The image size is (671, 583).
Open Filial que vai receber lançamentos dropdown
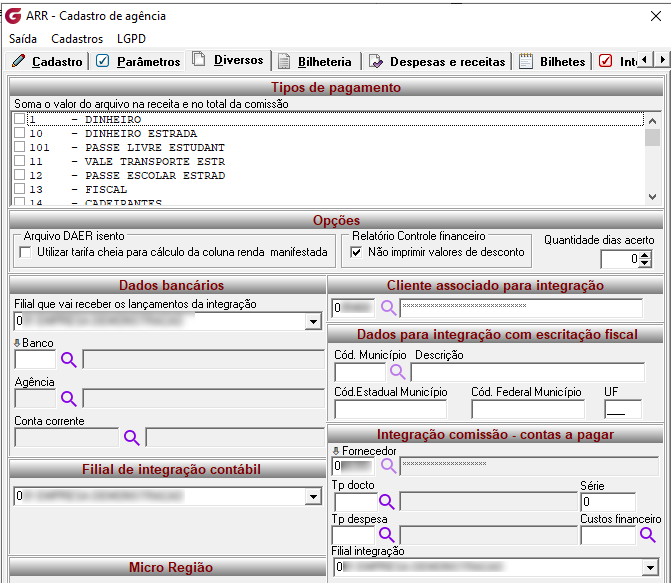(314, 321)
